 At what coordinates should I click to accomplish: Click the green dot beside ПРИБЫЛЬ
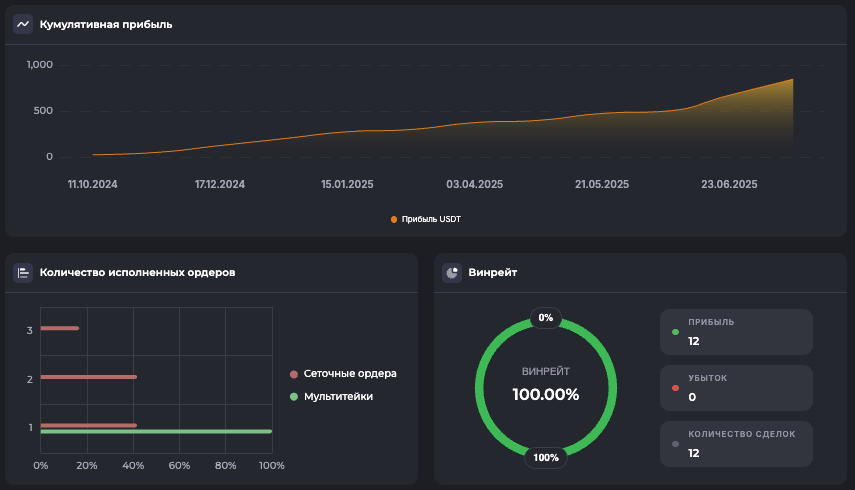click(x=676, y=332)
